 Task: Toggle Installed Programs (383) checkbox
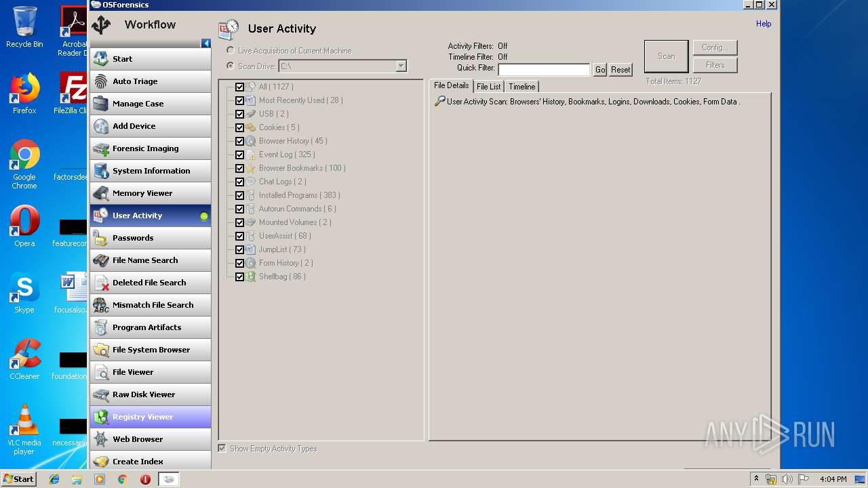(x=239, y=195)
